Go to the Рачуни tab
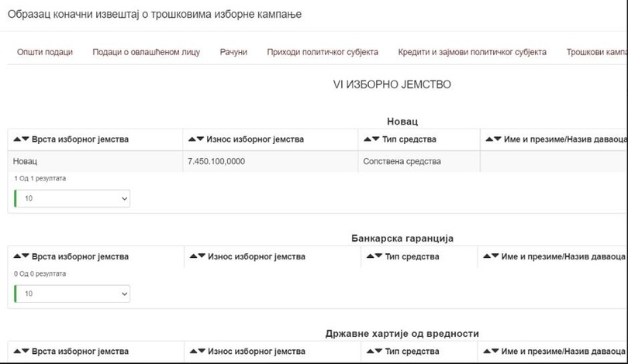628x364 pixels. coord(233,52)
